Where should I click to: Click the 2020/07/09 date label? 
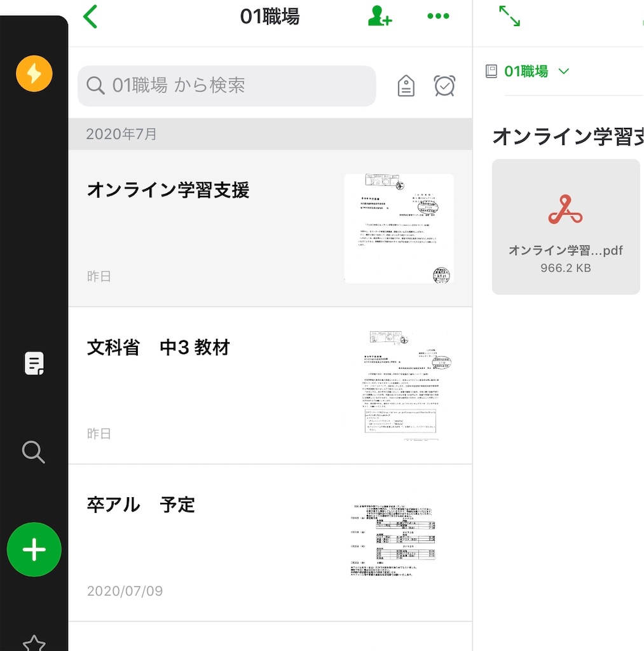pyautogui.click(x=125, y=591)
